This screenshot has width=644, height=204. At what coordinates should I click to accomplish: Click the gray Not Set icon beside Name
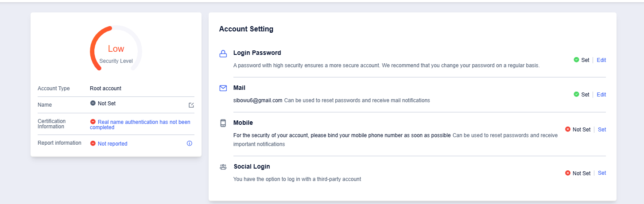[93, 103]
